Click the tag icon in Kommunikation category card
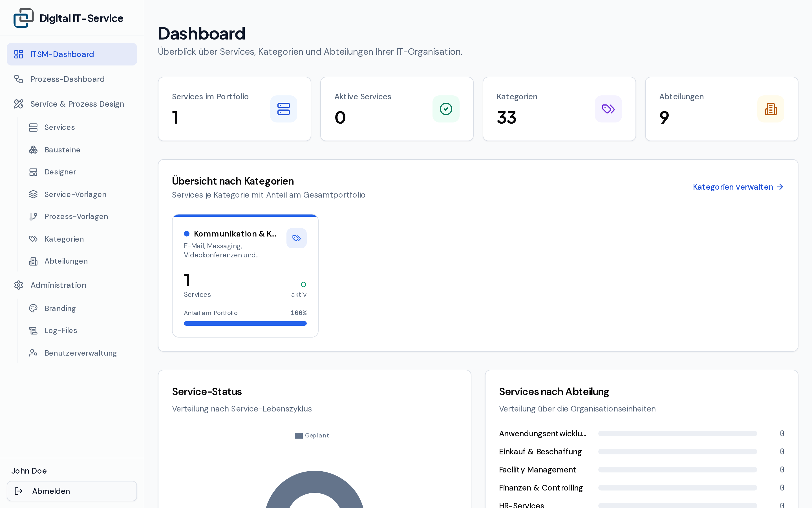This screenshot has height=508, width=812. click(297, 238)
